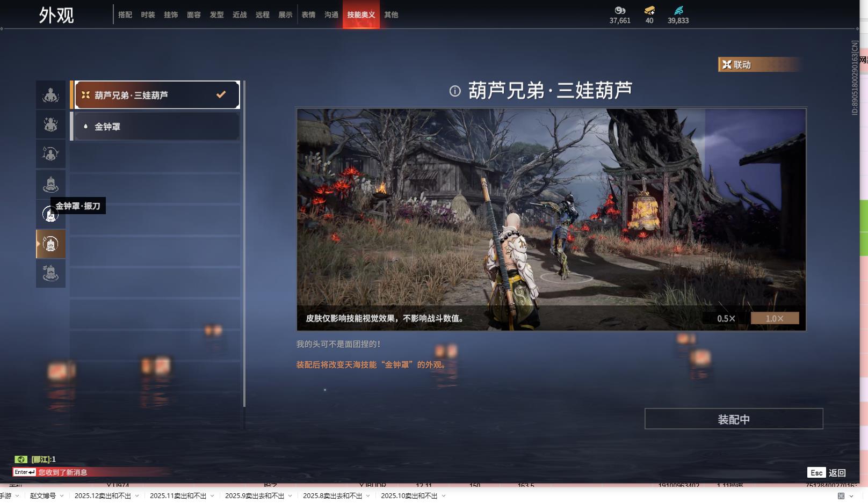Viewport: 868px width, 504px height.
Task: Select the arms-akimbo figure skill icon in sidebar
Action: (x=50, y=95)
